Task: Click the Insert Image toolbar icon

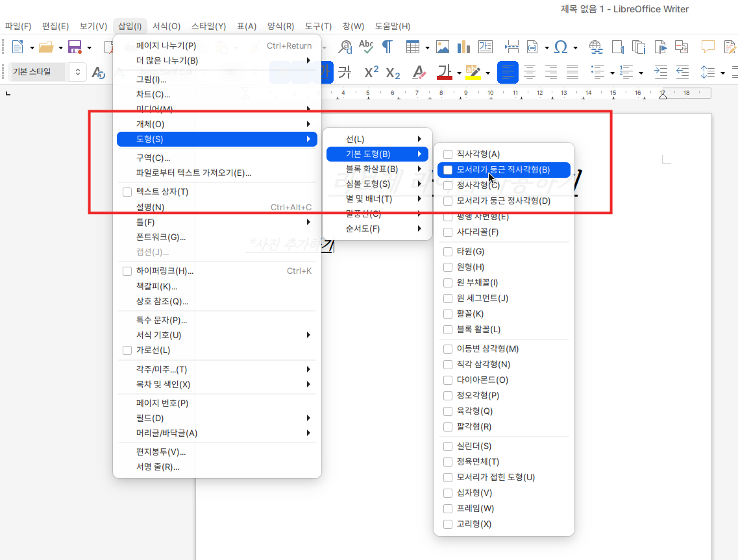Action: coord(443,47)
